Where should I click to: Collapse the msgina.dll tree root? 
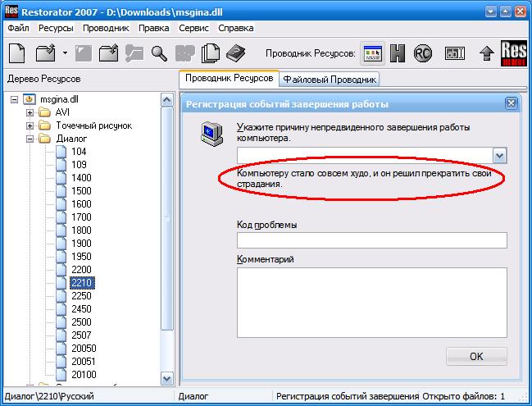14,99
